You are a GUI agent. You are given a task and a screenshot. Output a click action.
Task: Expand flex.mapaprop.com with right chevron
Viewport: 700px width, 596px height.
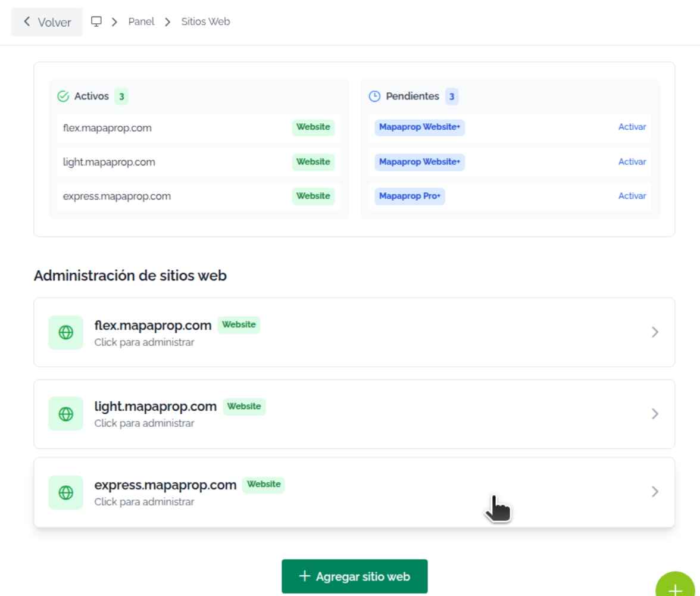pyautogui.click(x=655, y=332)
